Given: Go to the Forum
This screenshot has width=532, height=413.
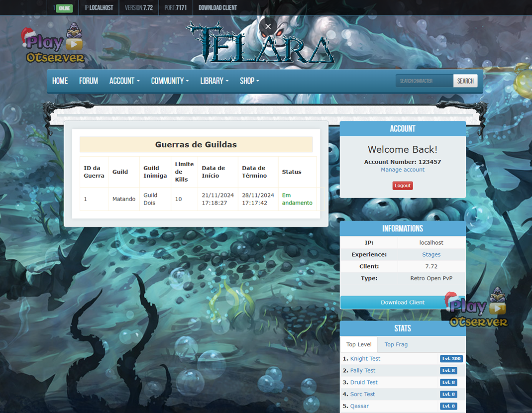Looking at the screenshot, I should (x=89, y=81).
